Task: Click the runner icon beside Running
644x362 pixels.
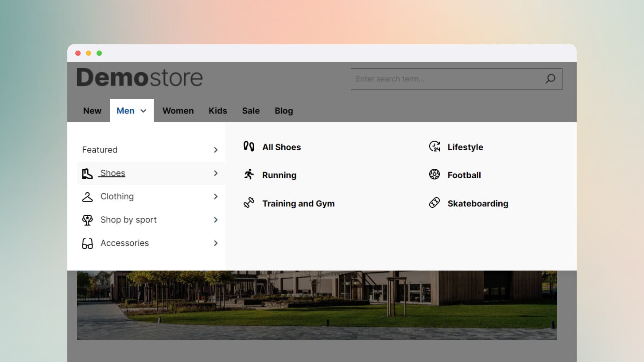Action: 249,174
